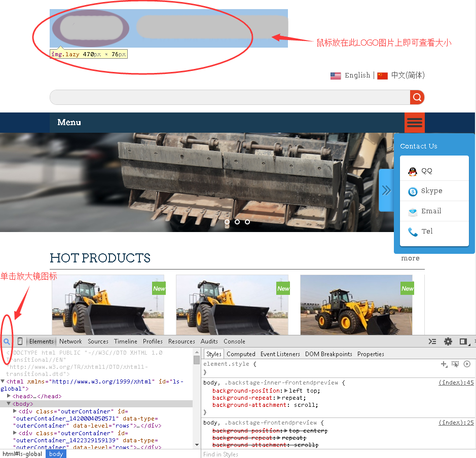Open the orange hamburger menu button
Screen dimensions: 476x458
[x=414, y=123]
